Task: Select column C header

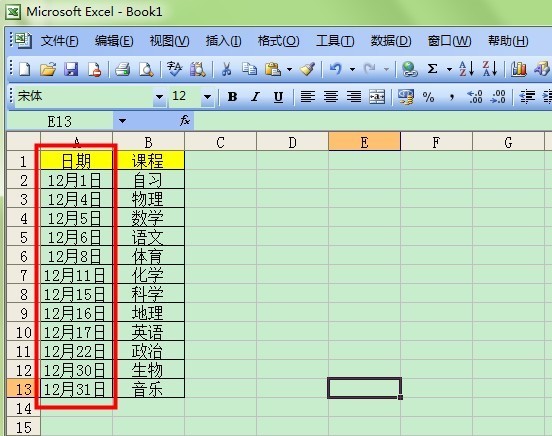Action: click(x=220, y=142)
